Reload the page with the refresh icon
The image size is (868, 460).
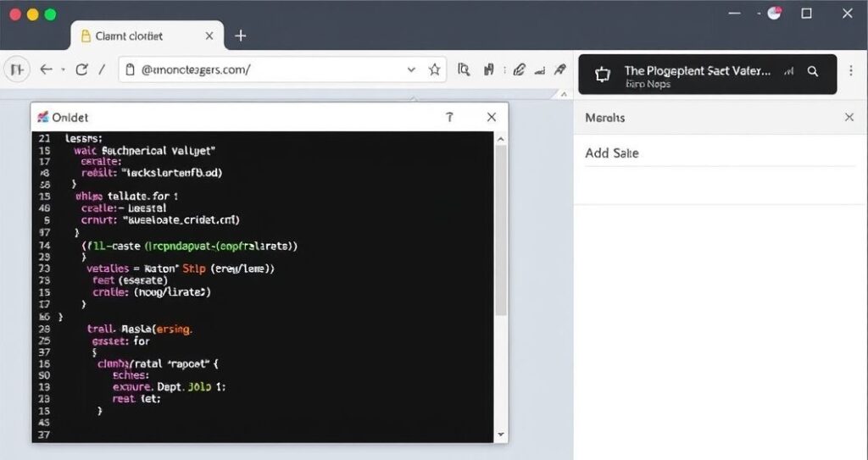coord(81,70)
